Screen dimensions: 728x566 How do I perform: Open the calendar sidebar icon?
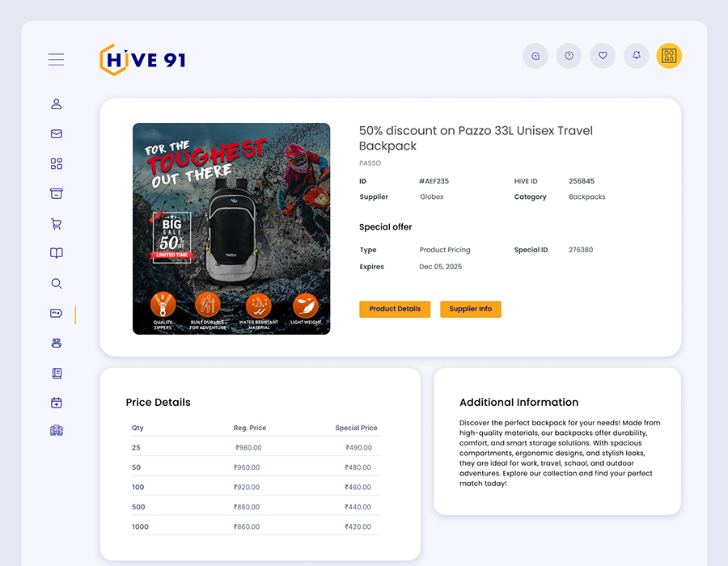pyautogui.click(x=56, y=403)
